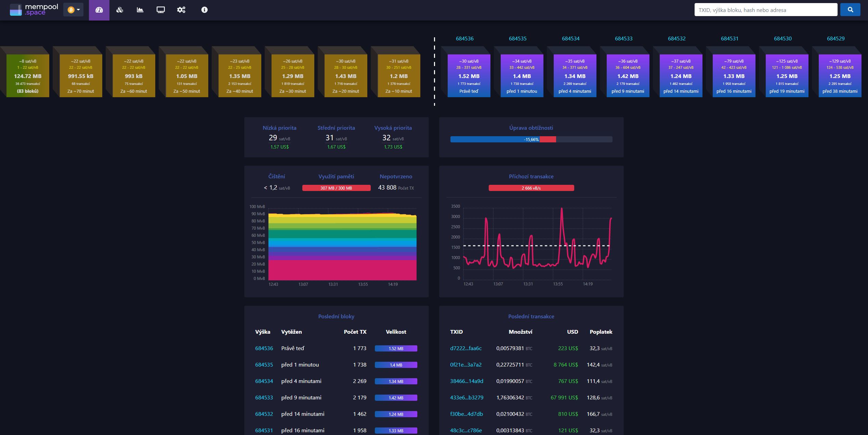Click the 'Střední priorita' fee heading
This screenshot has height=435, width=868.
(x=336, y=128)
